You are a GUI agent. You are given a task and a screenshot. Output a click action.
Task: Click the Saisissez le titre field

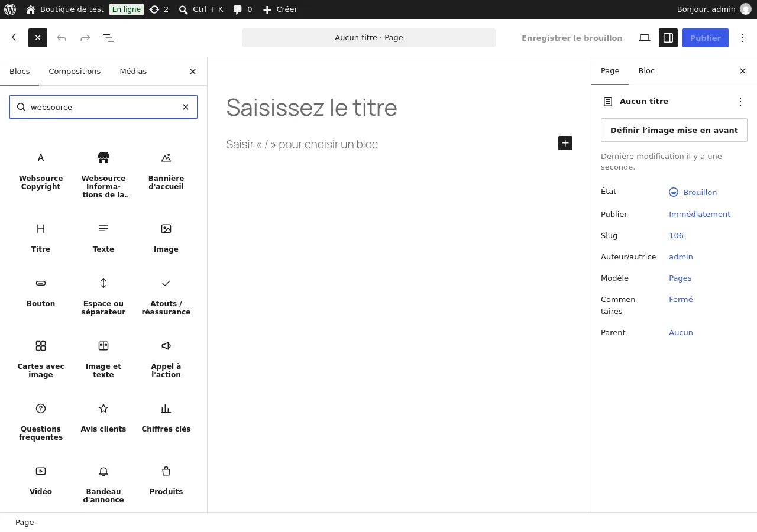coord(399,108)
